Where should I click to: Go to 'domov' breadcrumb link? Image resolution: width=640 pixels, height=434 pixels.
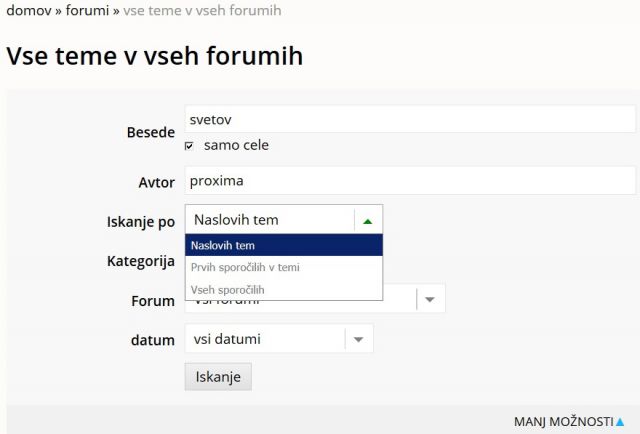pyautogui.click(x=27, y=11)
